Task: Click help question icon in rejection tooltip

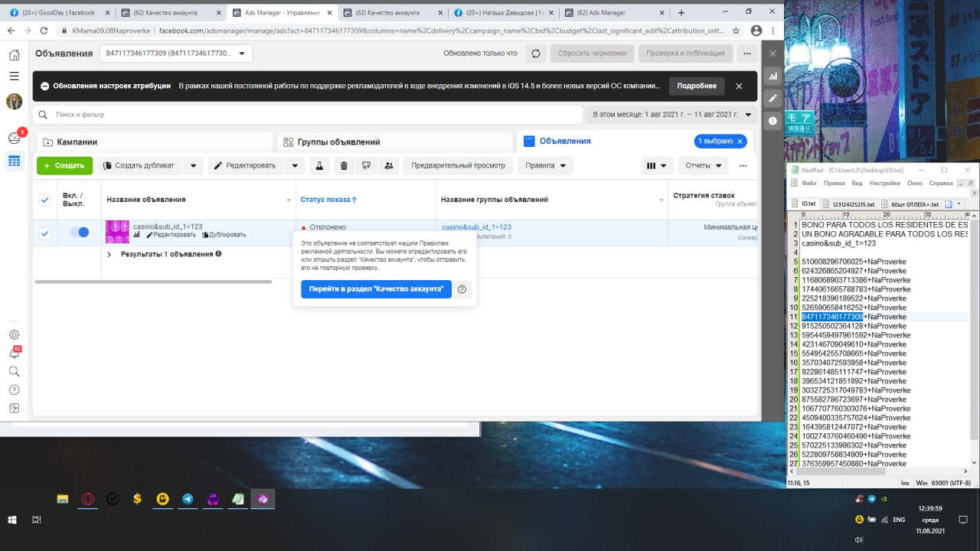Action: pyautogui.click(x=462, y=289)
